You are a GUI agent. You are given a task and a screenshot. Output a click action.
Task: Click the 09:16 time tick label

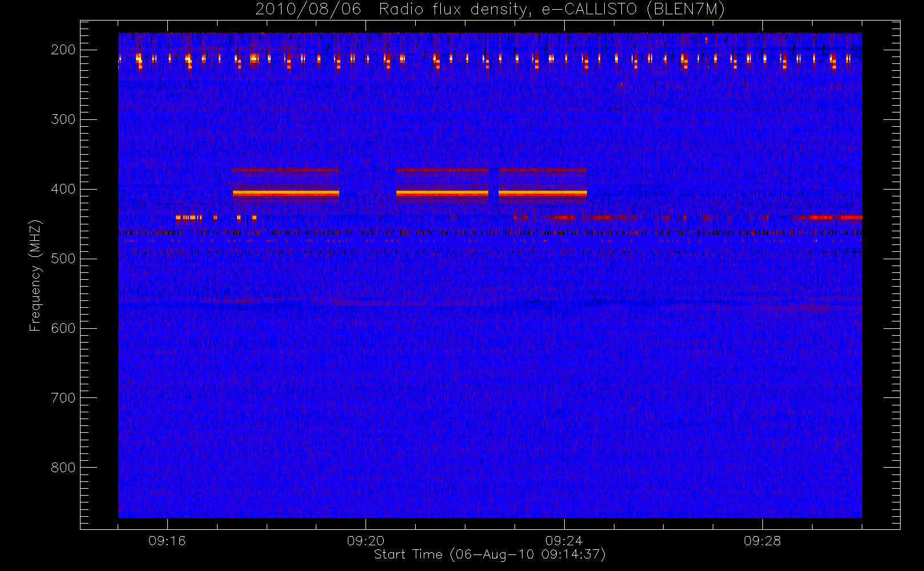pyautogui.click(x=167, y=541)
